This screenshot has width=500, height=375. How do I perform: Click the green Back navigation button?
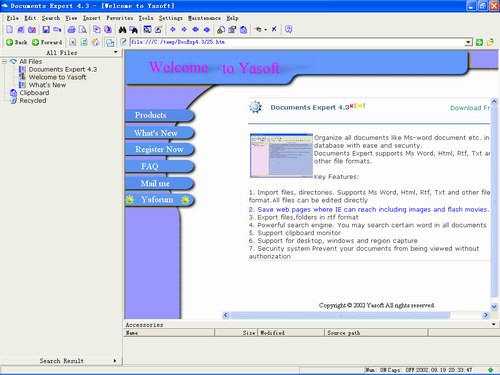(x=17, y=42)
